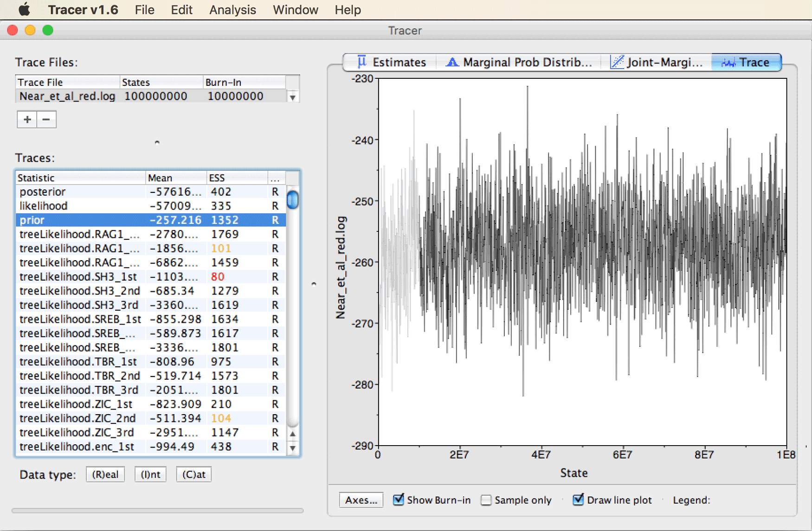Click the traces list scroll up arrow
This screenshot has width=812, height=531.
click(x=293, y=434)
